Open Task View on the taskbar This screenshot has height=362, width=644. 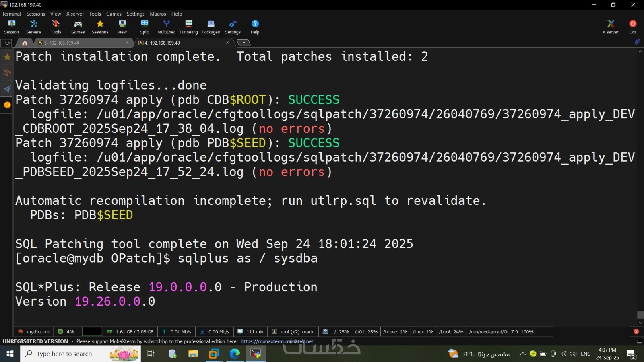(x=151, y=354)
